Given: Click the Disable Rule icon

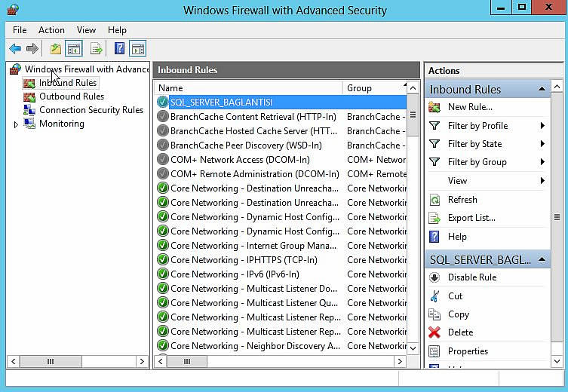Looking at the screenshot, I should coord(434,277).
